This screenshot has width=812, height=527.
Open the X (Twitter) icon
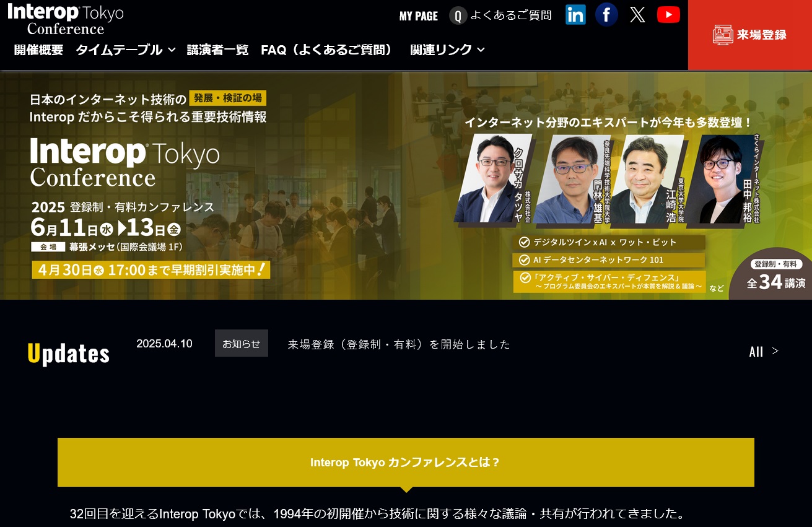click(637, 15)
